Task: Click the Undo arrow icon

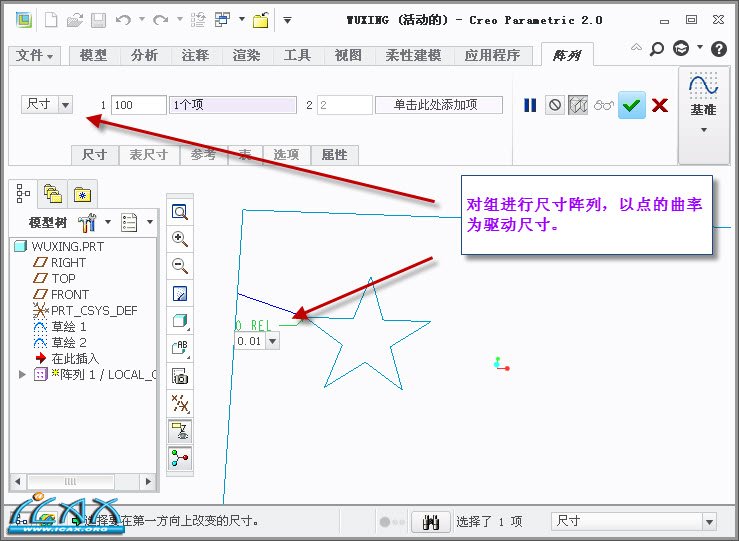Action: coord(123,20)
